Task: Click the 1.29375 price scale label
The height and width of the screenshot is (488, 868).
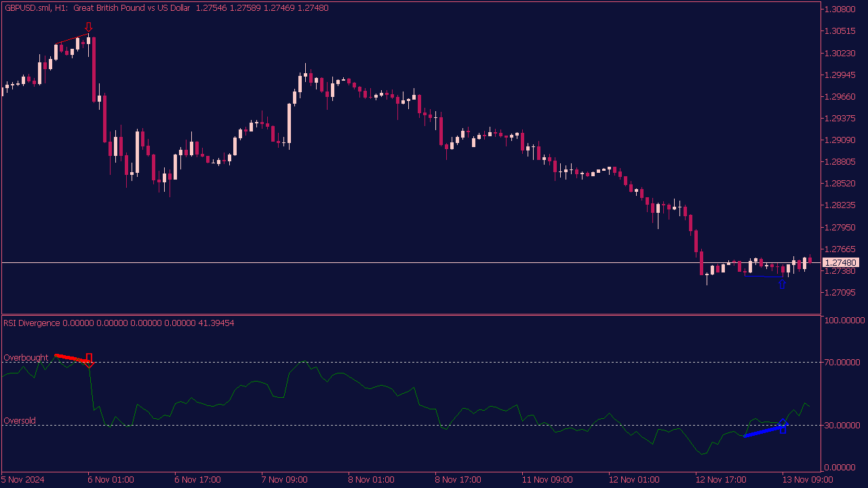Action: [x=840, y=118]
